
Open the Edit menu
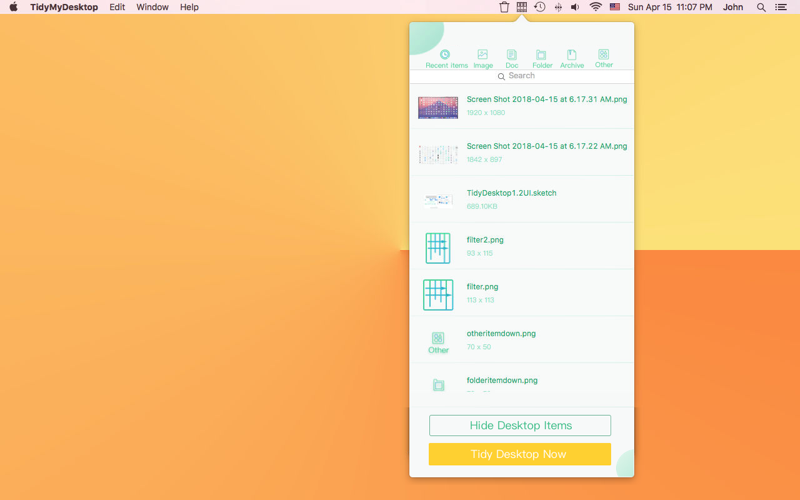point(117,7)
